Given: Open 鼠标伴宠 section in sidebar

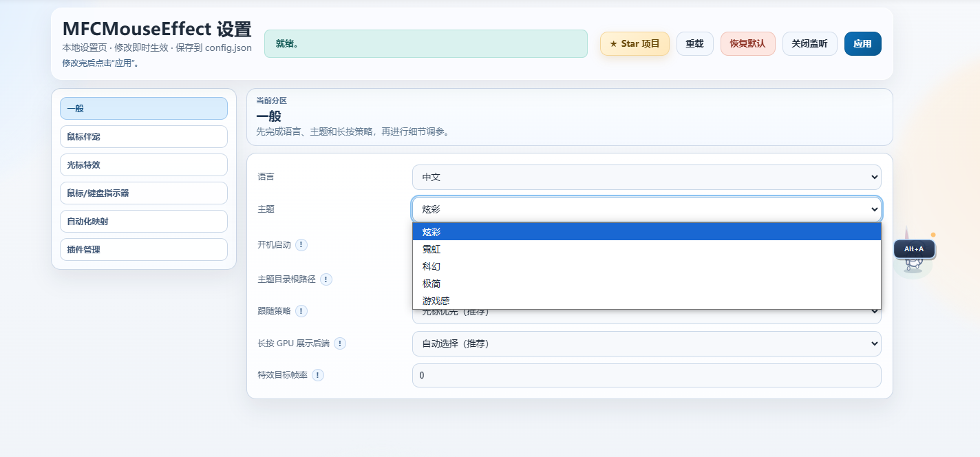Looking at the screenshot, I should 143,137.
